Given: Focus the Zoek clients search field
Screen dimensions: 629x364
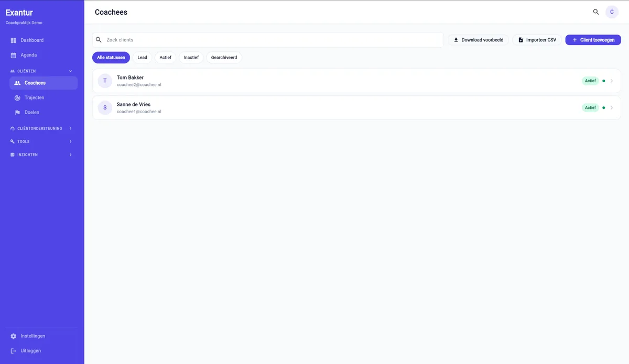Looking at the screenshot, I should (268, 40).
